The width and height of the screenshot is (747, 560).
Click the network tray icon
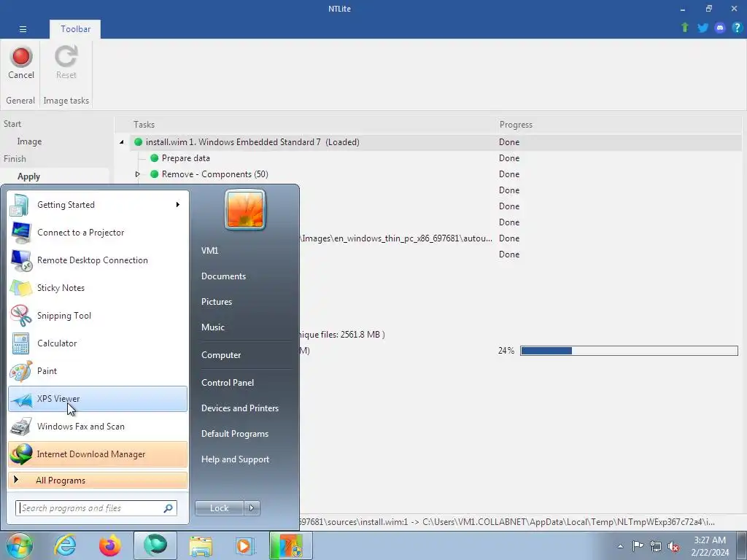[x=656, y=546]
